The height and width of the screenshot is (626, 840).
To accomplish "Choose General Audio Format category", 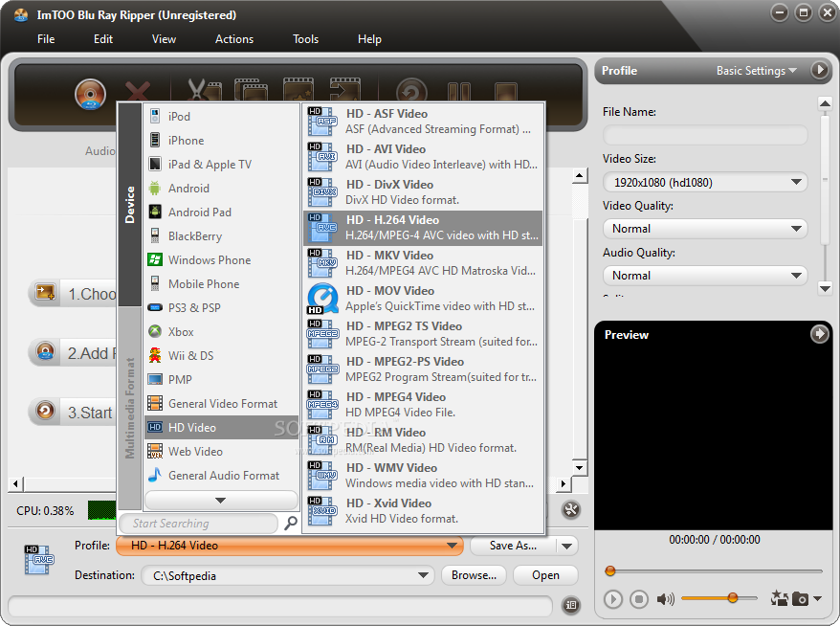I will 221,476.
